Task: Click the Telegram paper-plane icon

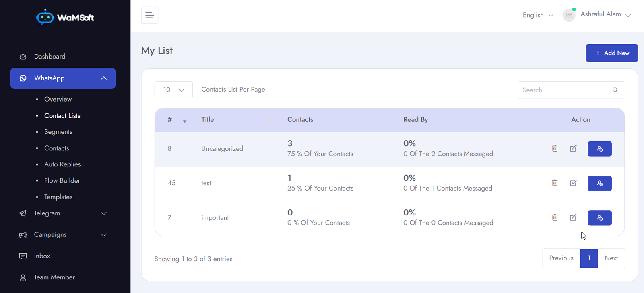Action: point(23,213)
